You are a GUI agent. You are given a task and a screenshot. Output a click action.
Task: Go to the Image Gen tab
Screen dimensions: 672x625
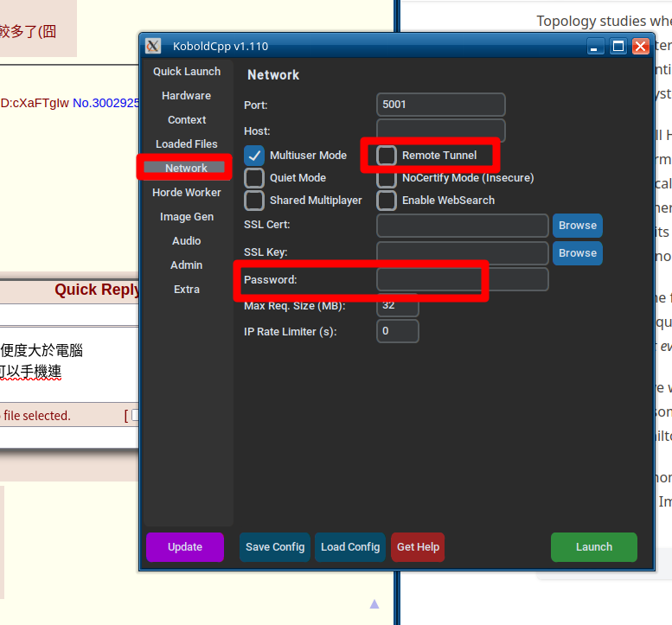pos(187,217)
